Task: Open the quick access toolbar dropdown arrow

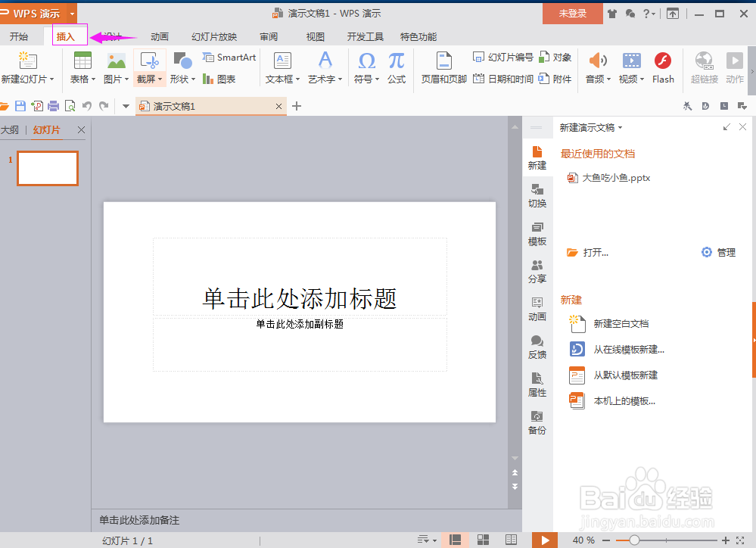Action: click(x=126, y=106)
